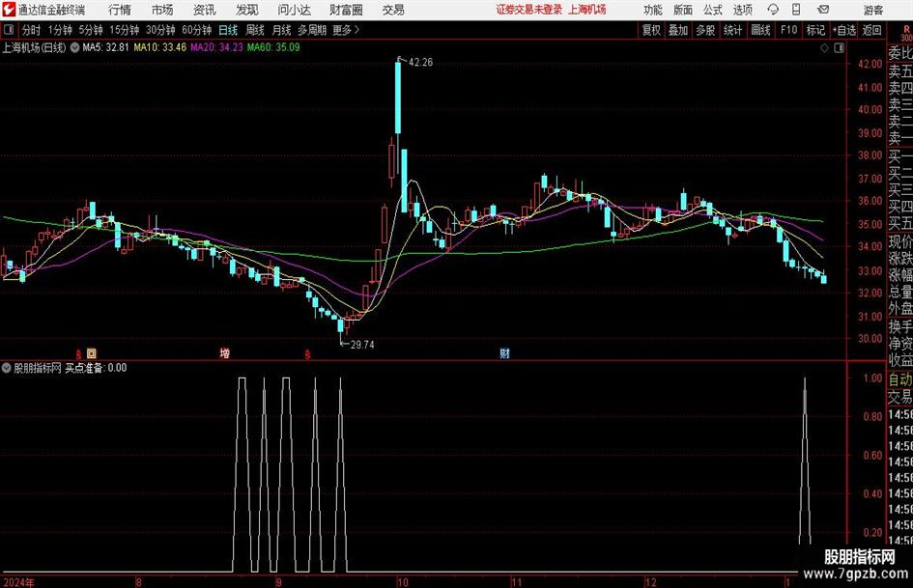Click the 2024年 label on the time axis
Viewport: 913px width, 588px height.
pos(18,582)
